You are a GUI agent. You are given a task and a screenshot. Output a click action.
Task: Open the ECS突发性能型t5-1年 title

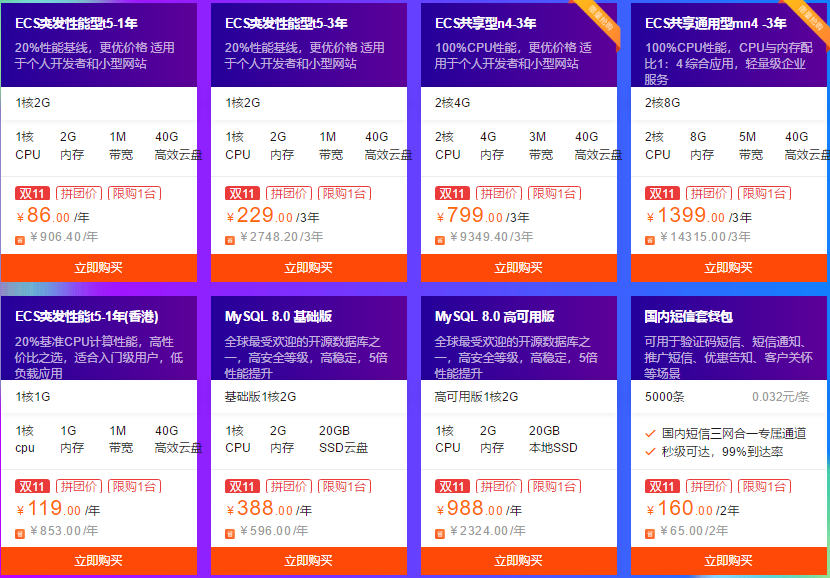click(x=76, y=24)
